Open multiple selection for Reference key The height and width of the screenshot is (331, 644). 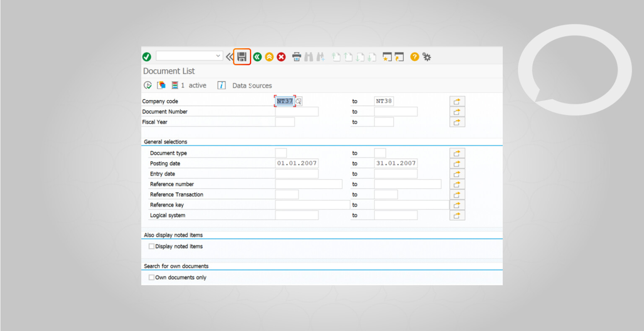pyautogui.click(x=457, y=205)
